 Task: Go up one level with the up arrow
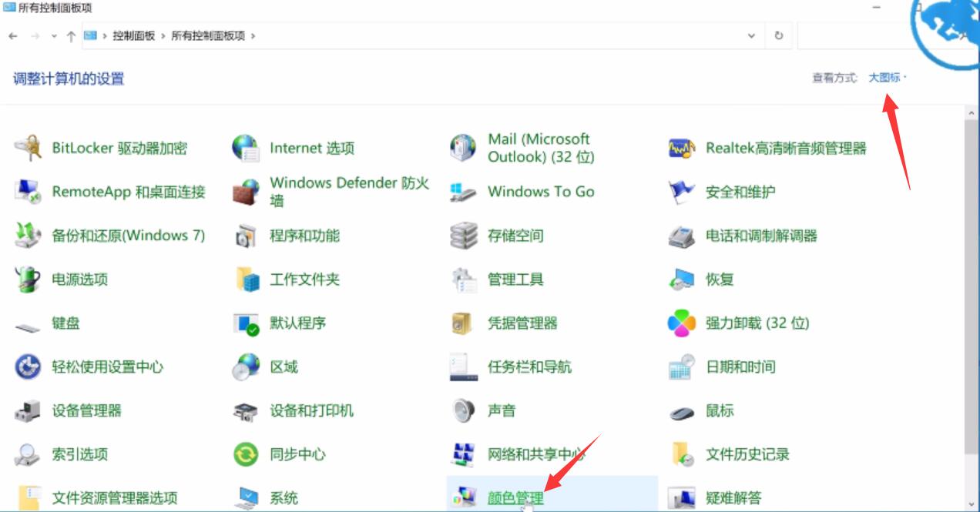tap(71, 36)
